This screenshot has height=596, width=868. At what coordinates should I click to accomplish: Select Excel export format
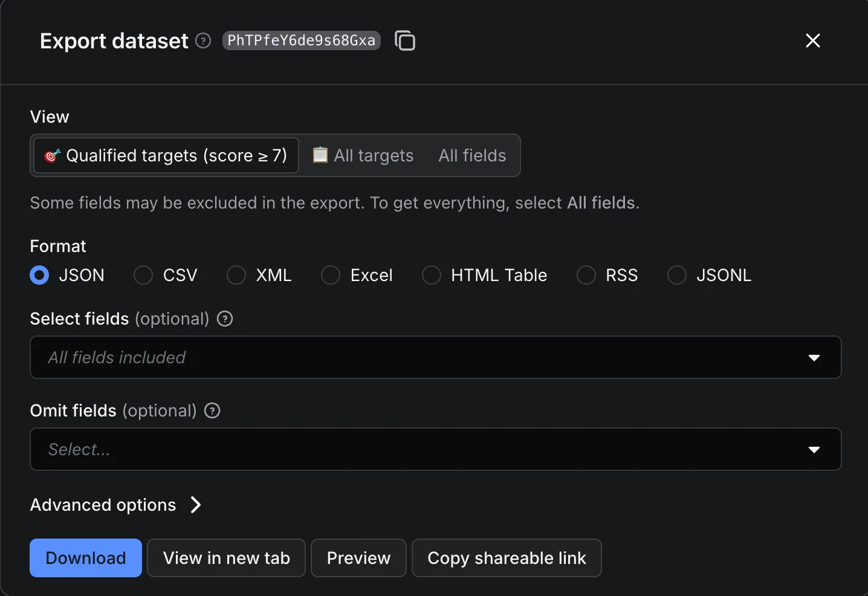click(331, 275)
